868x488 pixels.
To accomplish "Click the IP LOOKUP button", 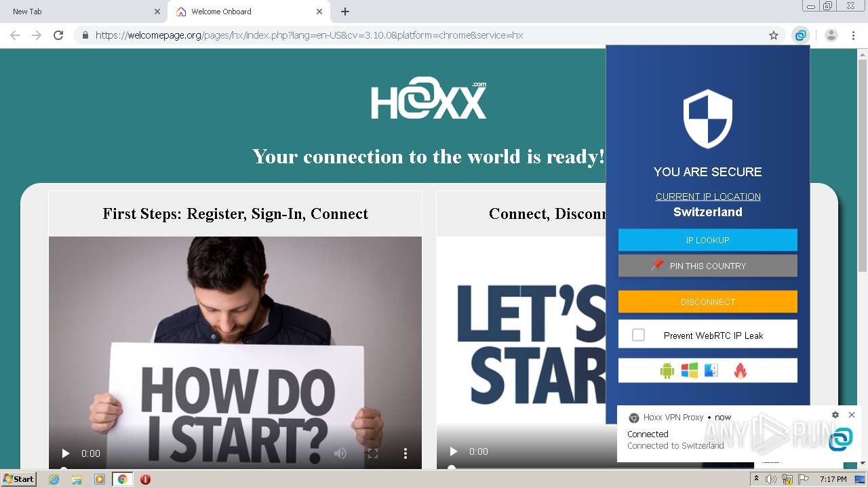I will [x=708, y=240].
